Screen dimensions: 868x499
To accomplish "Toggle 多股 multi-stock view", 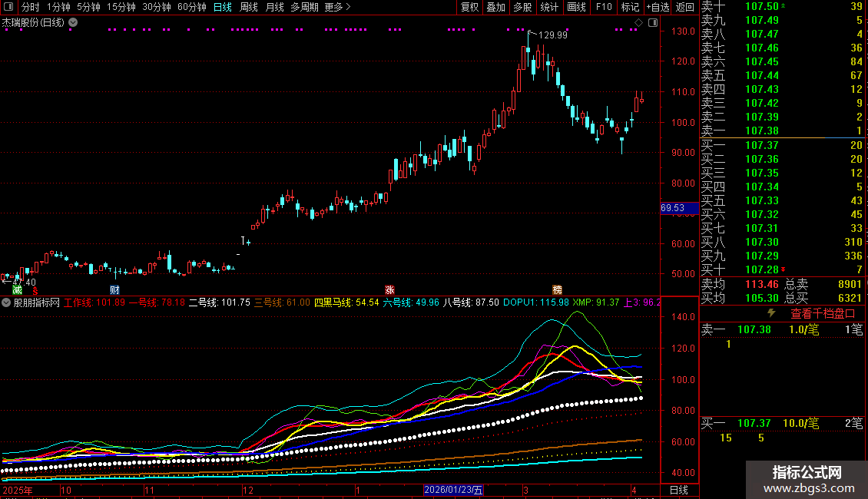I will coord(522,7).
